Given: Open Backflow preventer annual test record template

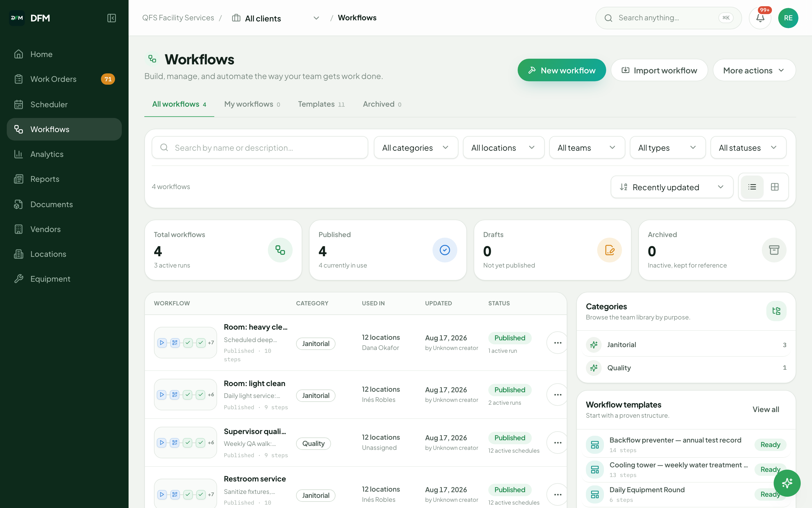Looking at the screenshot, I should (686, 444).
